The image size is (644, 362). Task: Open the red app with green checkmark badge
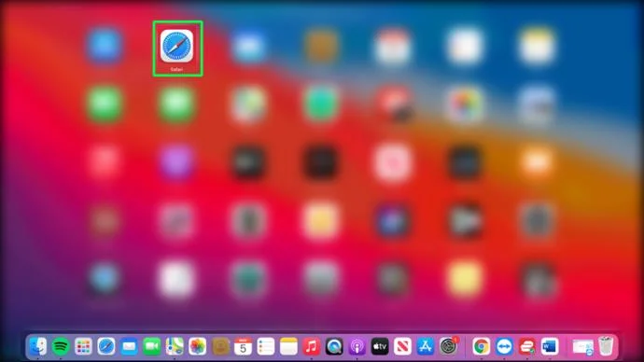(527, 347)
